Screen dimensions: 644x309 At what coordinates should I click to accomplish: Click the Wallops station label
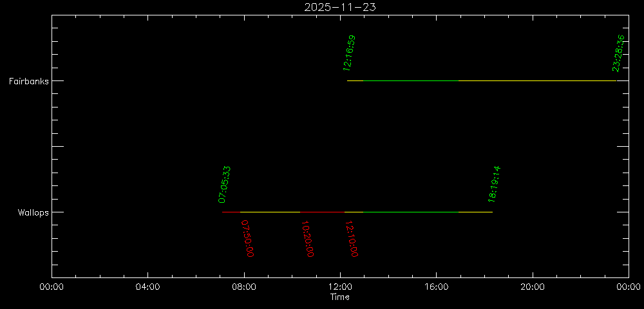pos(33,212)
